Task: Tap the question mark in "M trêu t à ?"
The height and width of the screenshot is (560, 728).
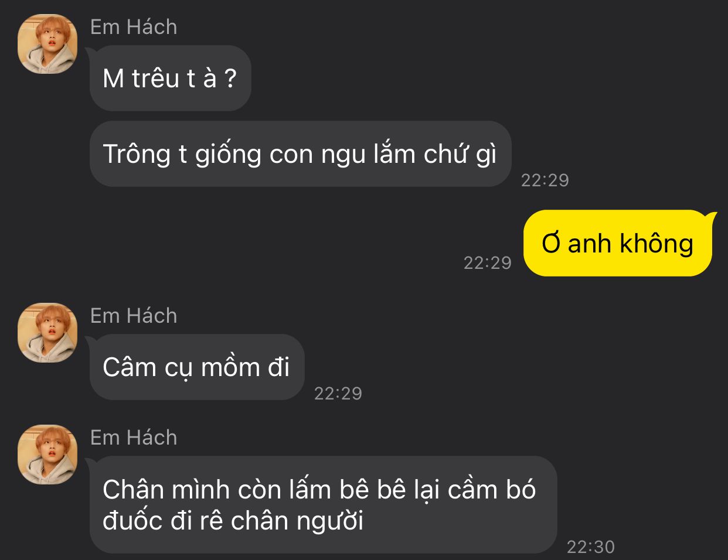Action: [x=230, y=78]
